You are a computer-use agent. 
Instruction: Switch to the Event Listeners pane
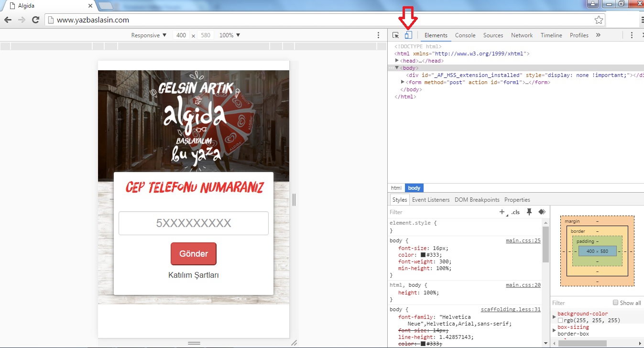click(x=431, y=200)
